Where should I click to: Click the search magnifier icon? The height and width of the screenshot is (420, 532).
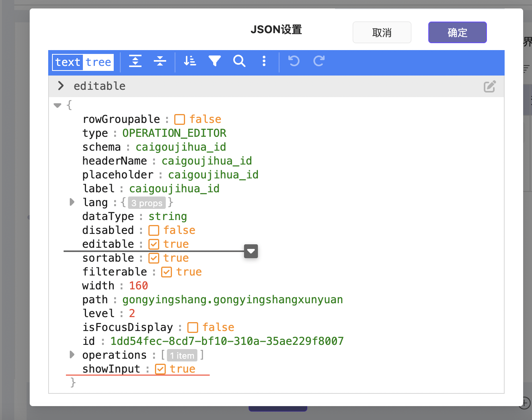click(x=239, y=61)
